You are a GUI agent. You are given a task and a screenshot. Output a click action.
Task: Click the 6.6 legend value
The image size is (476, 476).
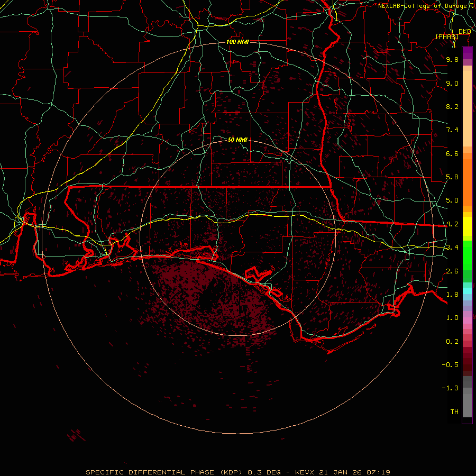[x=452, y=153]
